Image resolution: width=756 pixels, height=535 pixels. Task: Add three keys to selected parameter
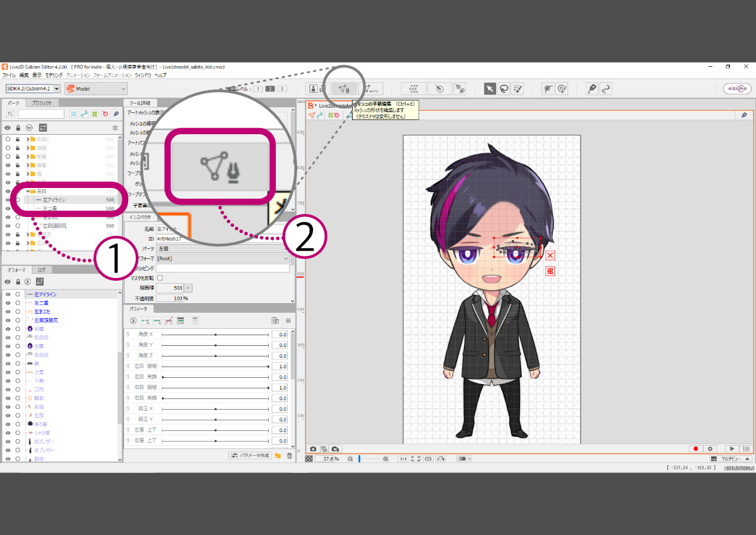point(157,320)
